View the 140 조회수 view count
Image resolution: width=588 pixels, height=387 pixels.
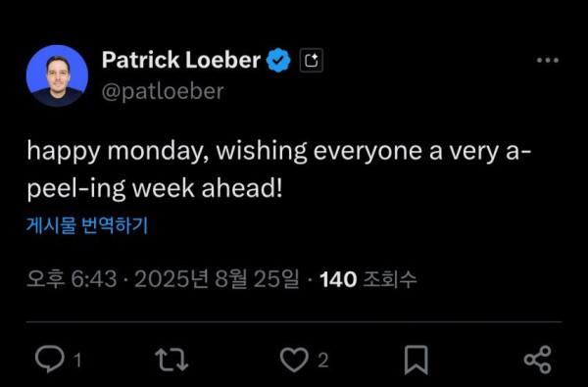coord(367,279)
